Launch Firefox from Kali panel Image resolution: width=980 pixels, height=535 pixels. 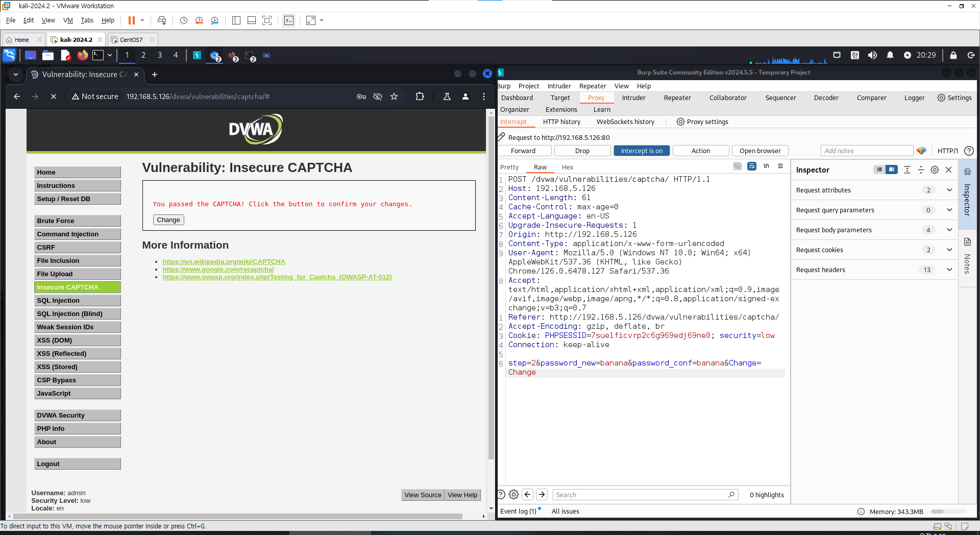click(x=82, y=55)
